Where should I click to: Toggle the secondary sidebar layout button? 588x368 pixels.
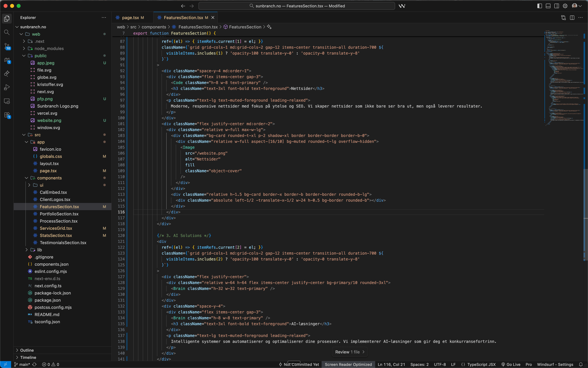[556, 6]
